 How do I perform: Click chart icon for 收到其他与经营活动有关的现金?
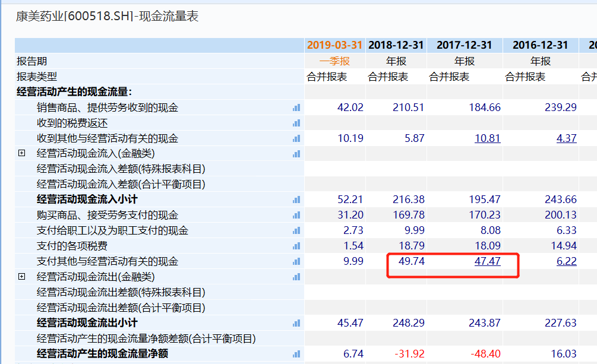296,138
